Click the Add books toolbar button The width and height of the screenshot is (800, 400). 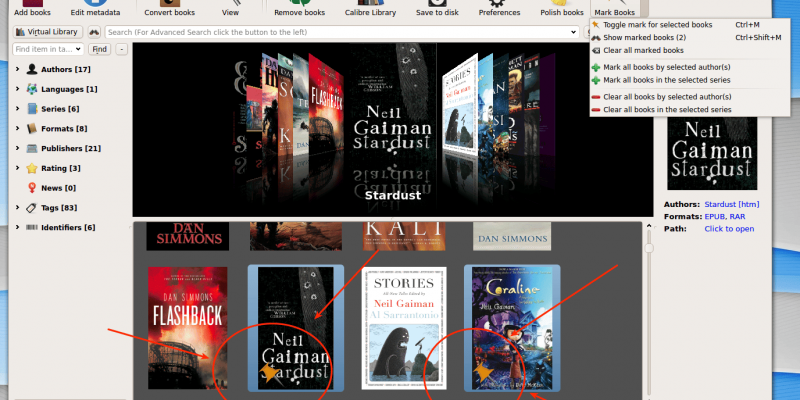point(32,8)
